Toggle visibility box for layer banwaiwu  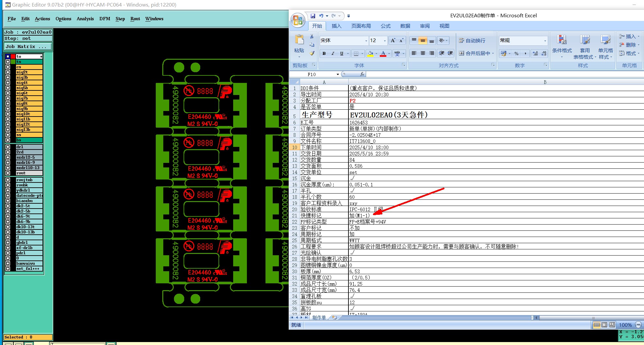(8, 263)
